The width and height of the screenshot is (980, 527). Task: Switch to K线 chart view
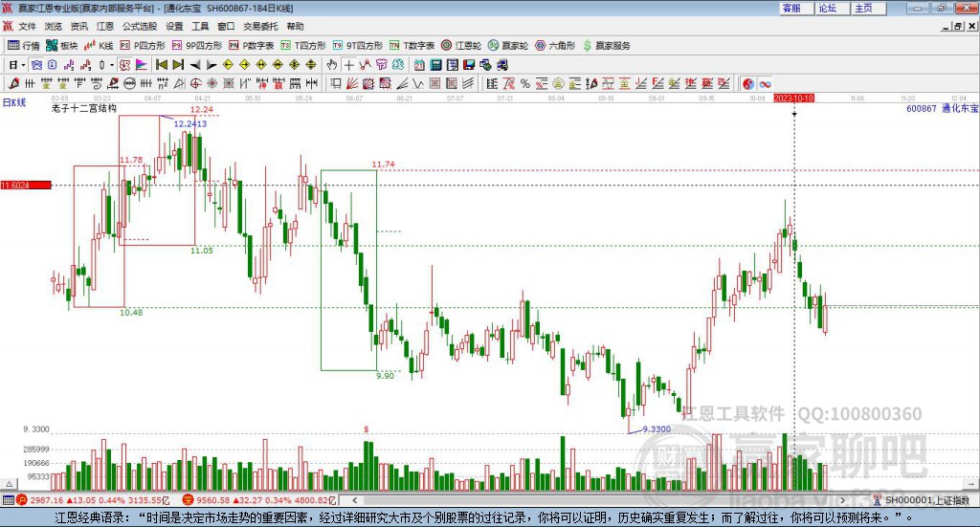[x=99, y=46]
